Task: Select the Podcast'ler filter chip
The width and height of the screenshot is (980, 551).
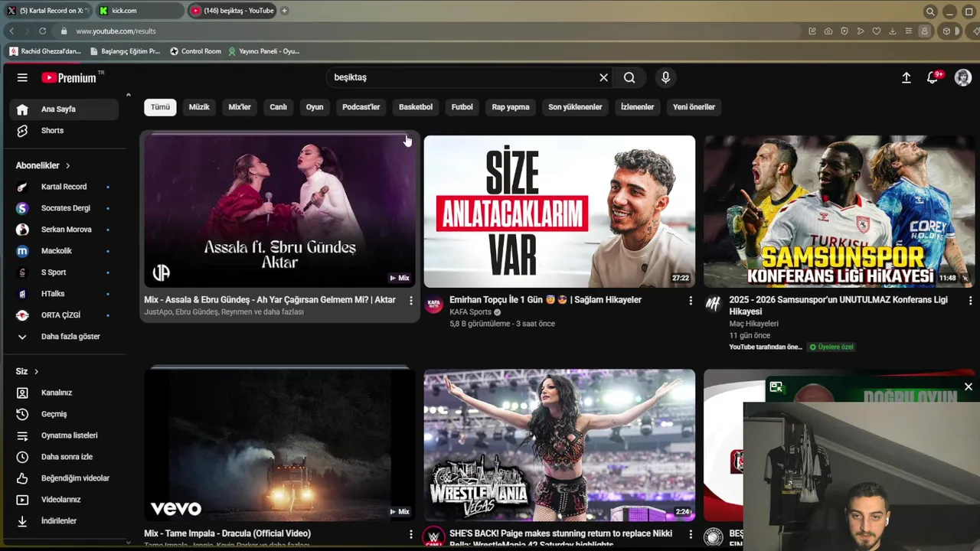Action: (361, 107)
